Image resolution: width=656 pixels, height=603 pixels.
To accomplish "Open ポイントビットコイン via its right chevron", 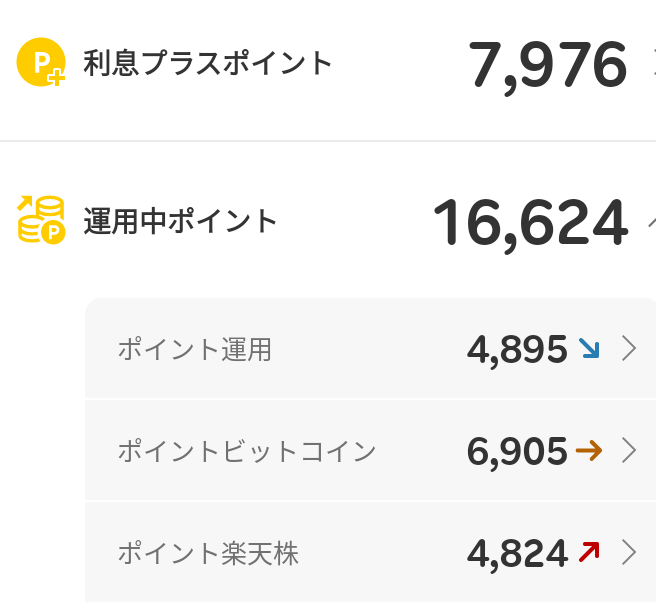I will coord(629,451).
